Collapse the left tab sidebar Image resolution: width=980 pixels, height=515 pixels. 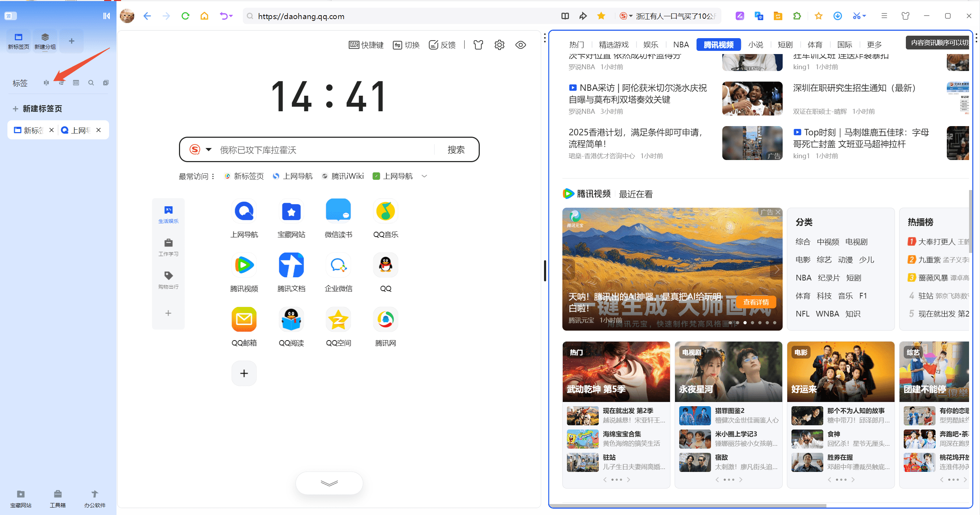coord(107,16)
